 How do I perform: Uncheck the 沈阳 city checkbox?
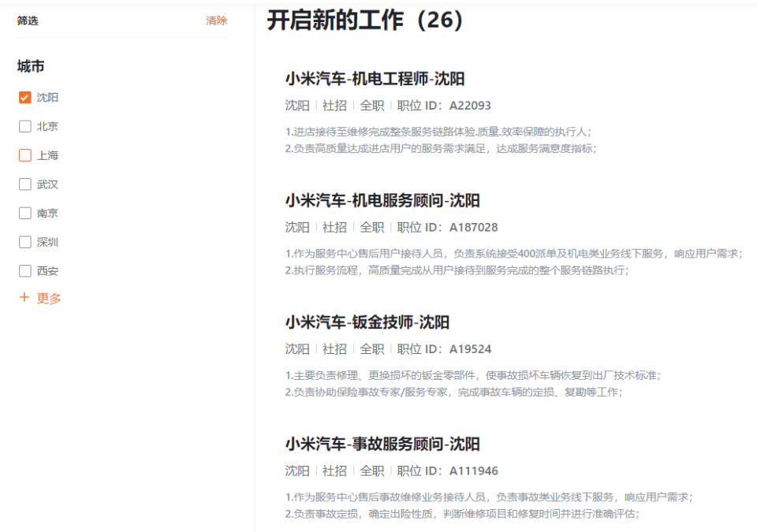point(25,98)
